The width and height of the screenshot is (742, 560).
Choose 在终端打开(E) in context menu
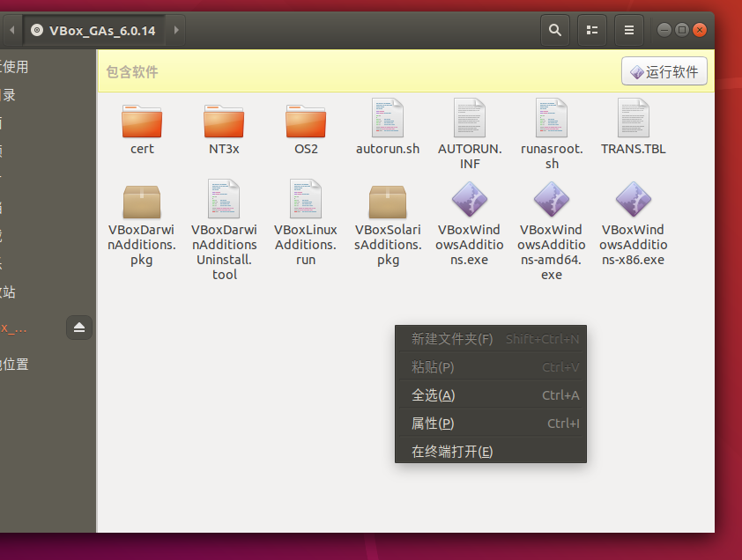coord(491,451)
